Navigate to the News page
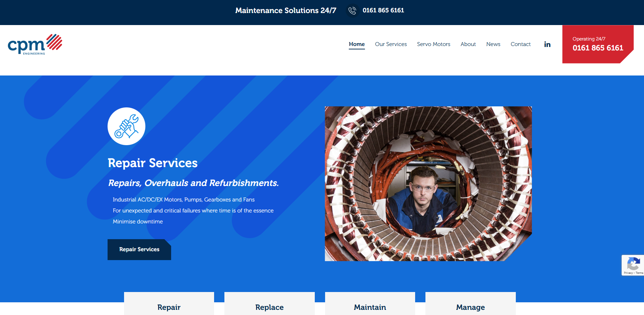The height and width of the screenshot is (315, 644). pos(493,44)
